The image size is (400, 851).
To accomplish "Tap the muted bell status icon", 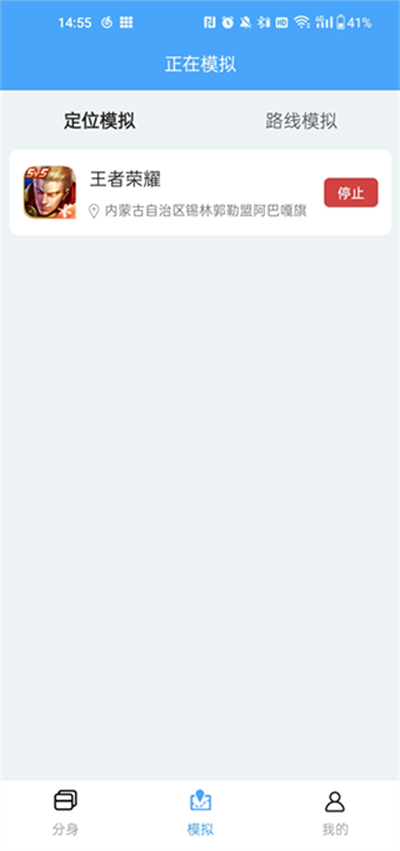I will click(246, 22).
